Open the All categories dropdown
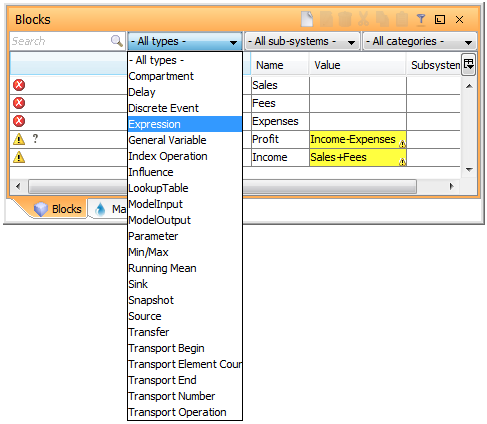This screenshot has width=487, height=424. (420, 41)
